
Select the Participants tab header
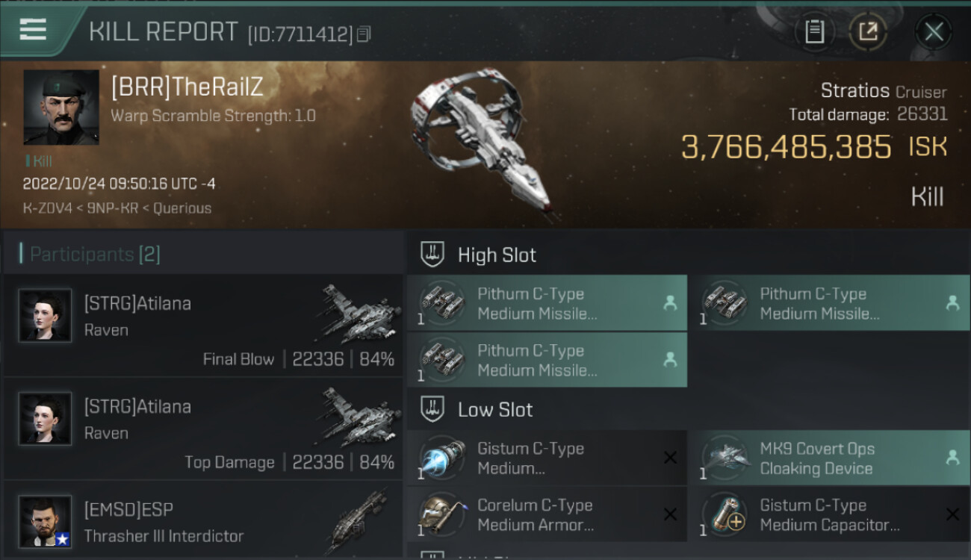tap(94, 255)
